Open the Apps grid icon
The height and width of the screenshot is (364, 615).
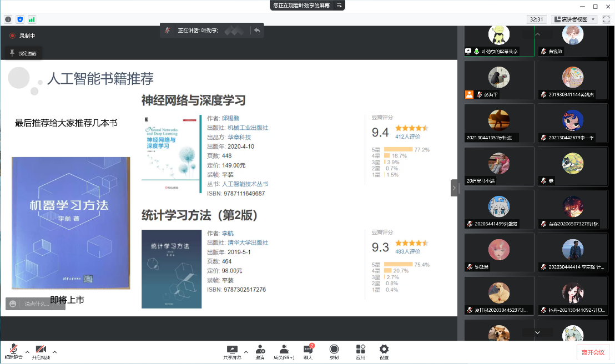(x=360, y=351)
